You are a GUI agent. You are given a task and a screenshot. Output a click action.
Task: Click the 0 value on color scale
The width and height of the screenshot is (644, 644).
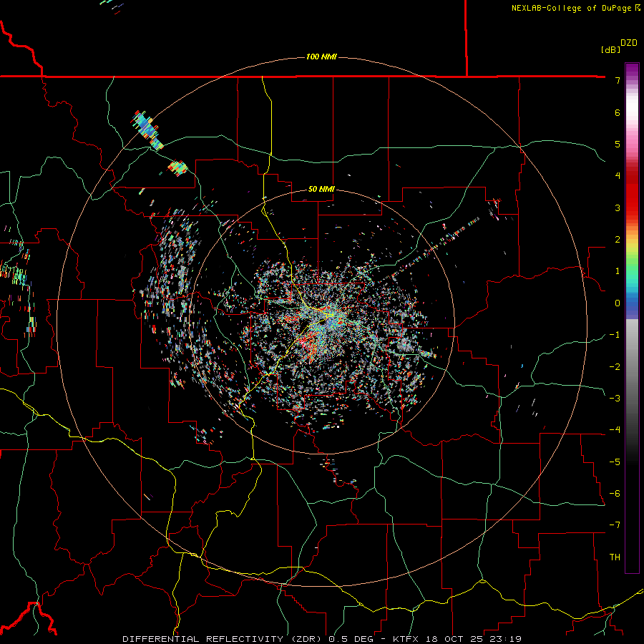pos(618,303)
